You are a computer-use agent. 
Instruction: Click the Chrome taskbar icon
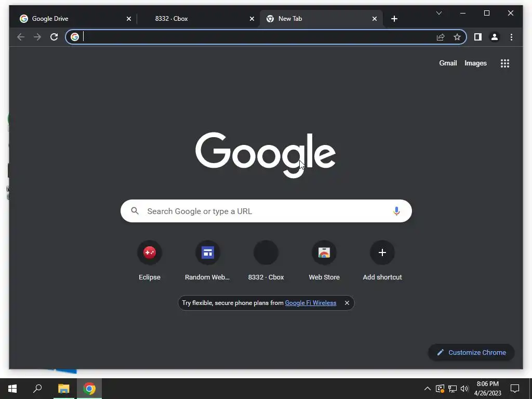click(x=89, y=389)
